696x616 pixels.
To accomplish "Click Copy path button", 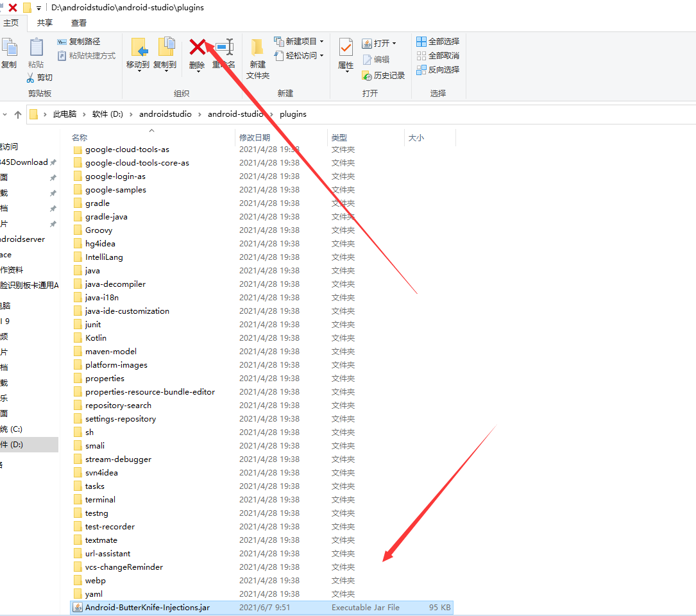I will pyautogui.click(x=78, y=41).
